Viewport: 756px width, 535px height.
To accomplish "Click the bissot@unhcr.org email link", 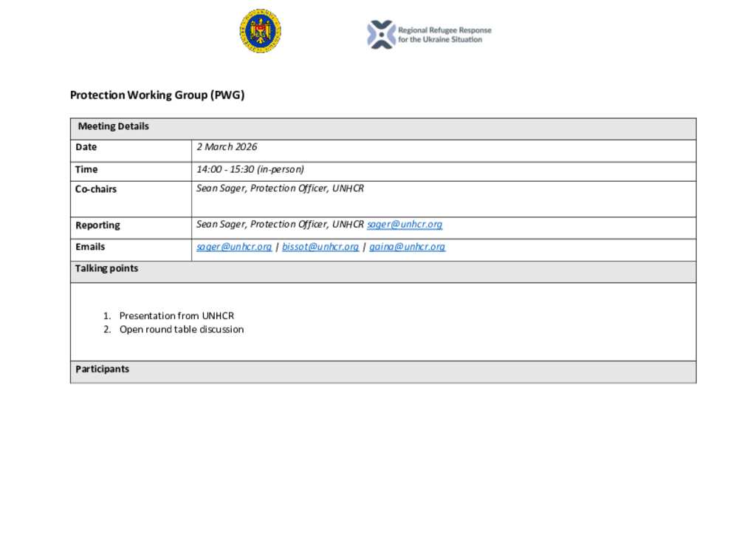I will coord(320,247).
